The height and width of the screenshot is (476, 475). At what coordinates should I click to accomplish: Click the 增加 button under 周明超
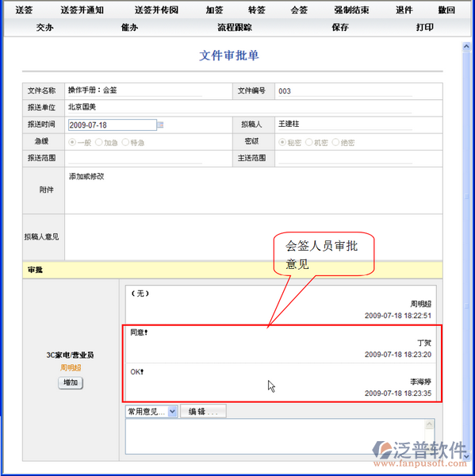[71, 382]
